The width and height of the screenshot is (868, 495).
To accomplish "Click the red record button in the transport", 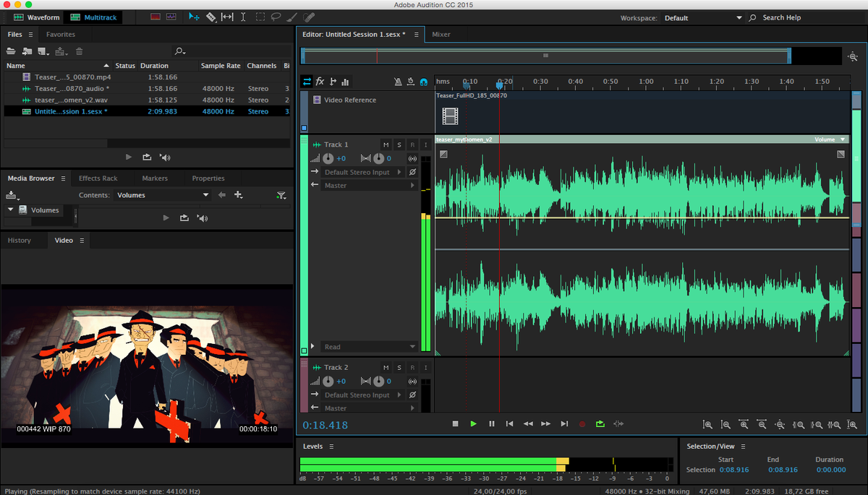I will (582, 424).
